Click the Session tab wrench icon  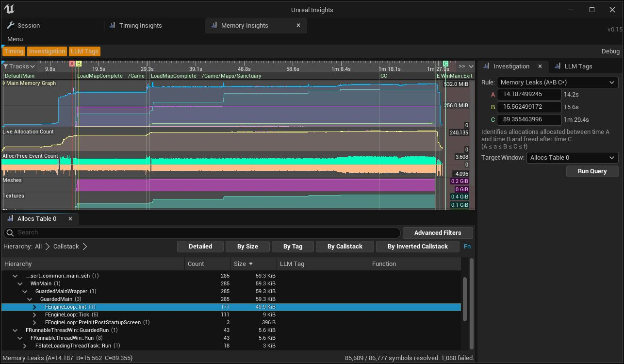(10, 25)
